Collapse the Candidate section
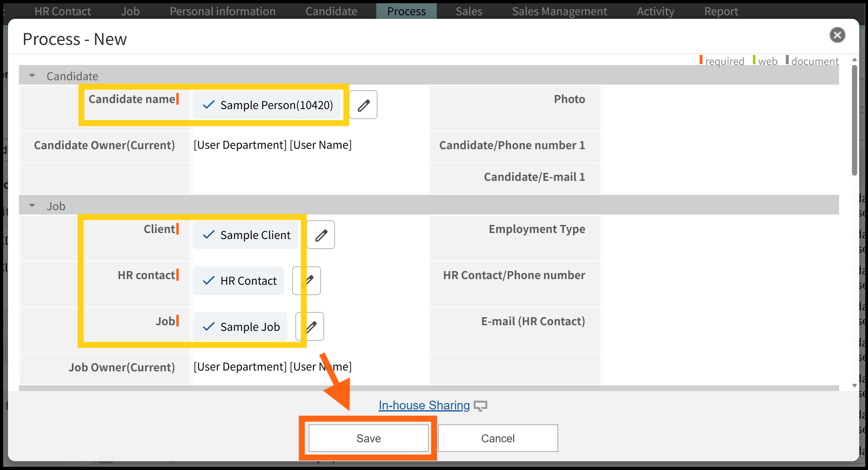This screenshot has height=470, width=868. [x=32, y=76]
